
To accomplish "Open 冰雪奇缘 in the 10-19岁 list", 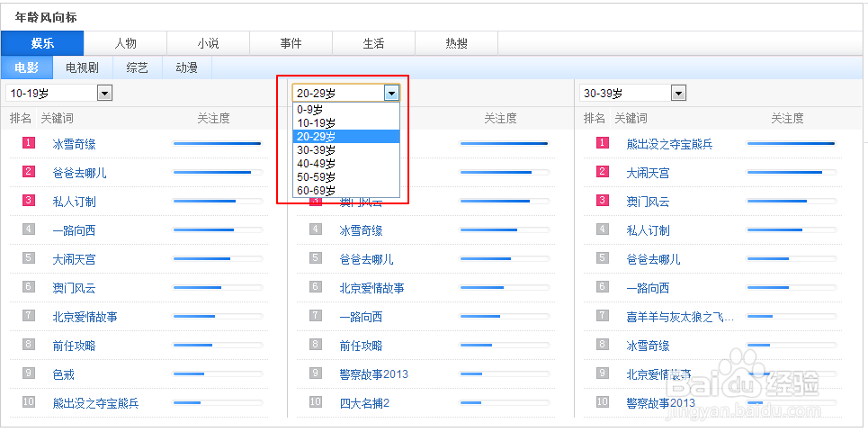I will 74,144.
